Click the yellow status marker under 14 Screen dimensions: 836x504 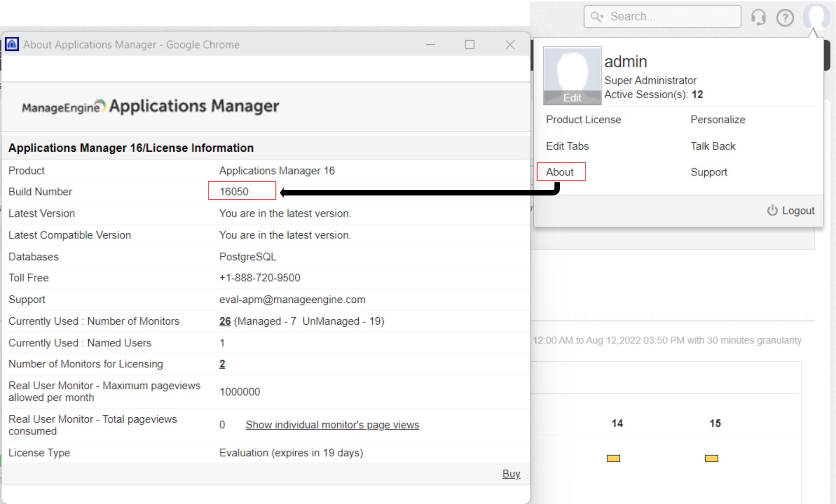click(x=613, y=458)
